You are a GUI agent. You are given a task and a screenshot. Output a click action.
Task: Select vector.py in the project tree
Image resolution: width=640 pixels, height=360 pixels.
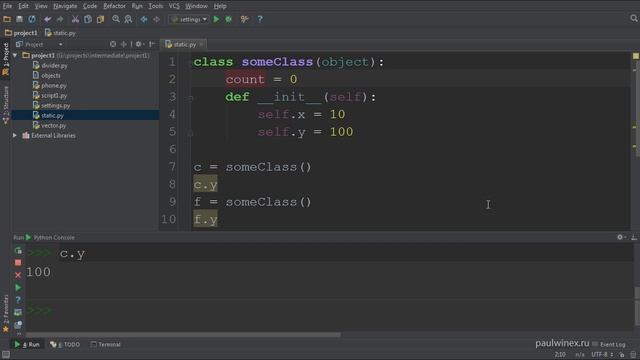coord(49,125)
